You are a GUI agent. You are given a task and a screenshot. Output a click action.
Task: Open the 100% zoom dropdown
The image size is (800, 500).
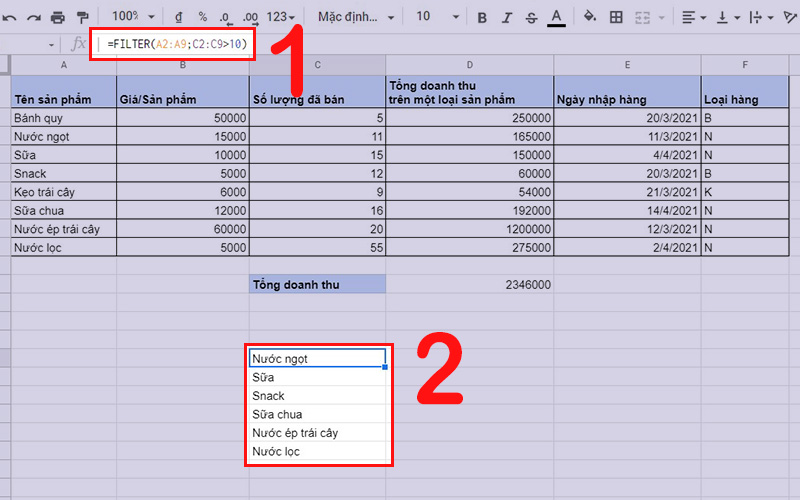[x=133, y=17]
